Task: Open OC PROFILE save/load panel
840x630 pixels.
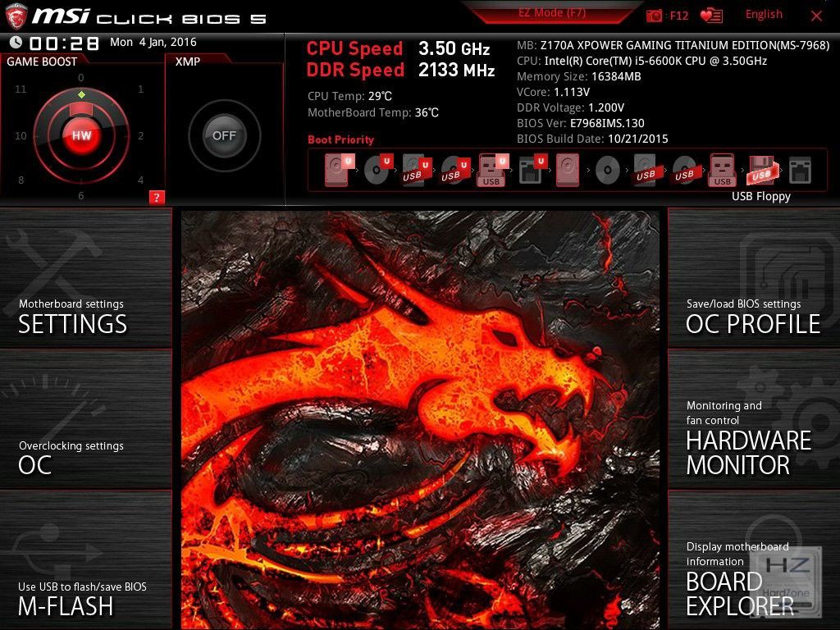Action: (x=754, y=279)
